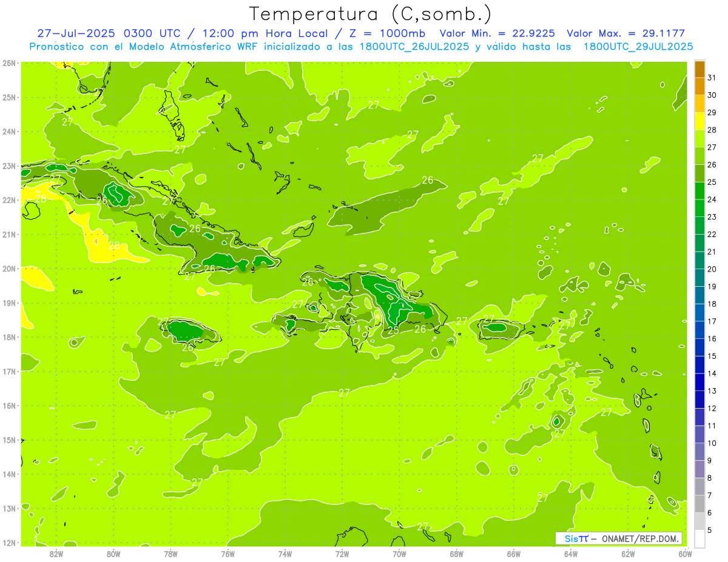This screenshot has width=728, height=562.
Task: Pick the yellow legend swatch between 28 and 29
Action: 699,121
